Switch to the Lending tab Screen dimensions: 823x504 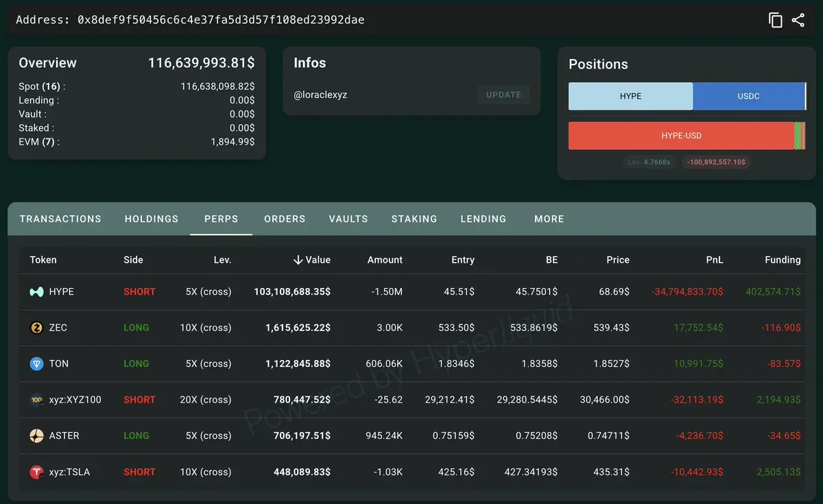pos(484,219)
